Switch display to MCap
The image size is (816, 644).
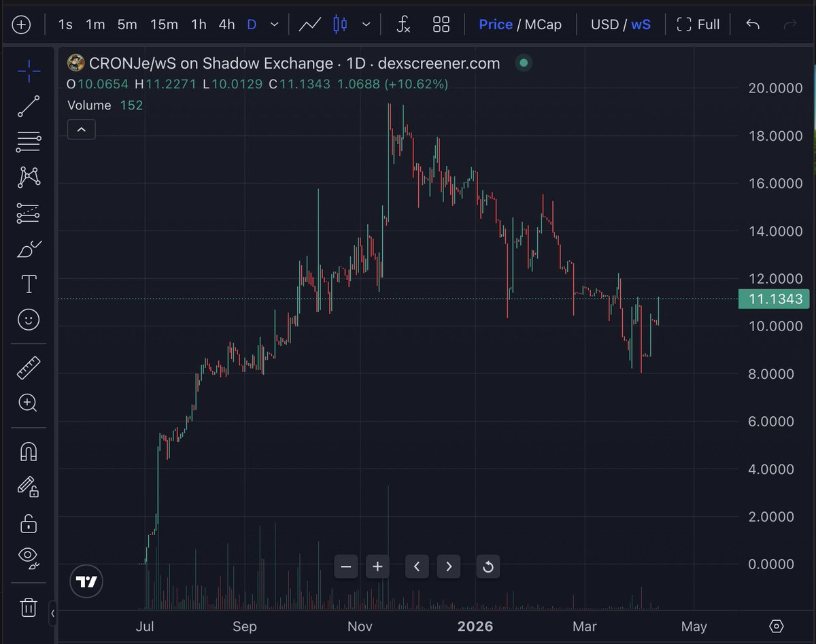point(543,24)
